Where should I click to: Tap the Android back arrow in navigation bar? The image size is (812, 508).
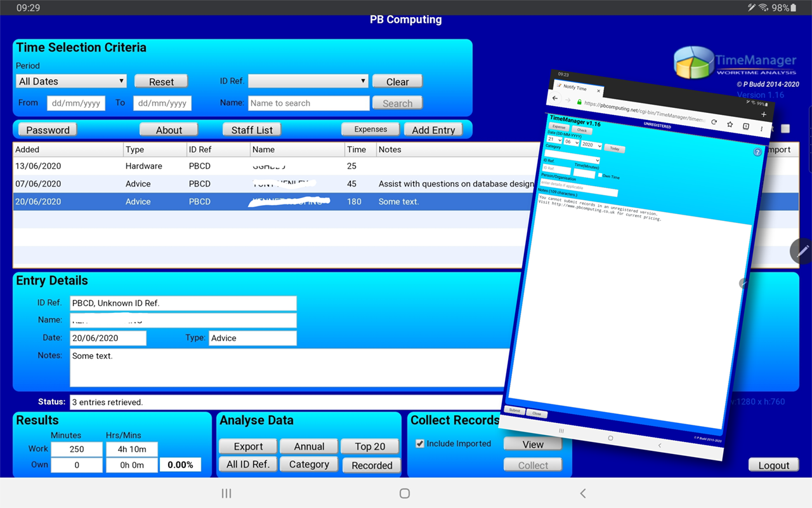click(x=583, y=493)
